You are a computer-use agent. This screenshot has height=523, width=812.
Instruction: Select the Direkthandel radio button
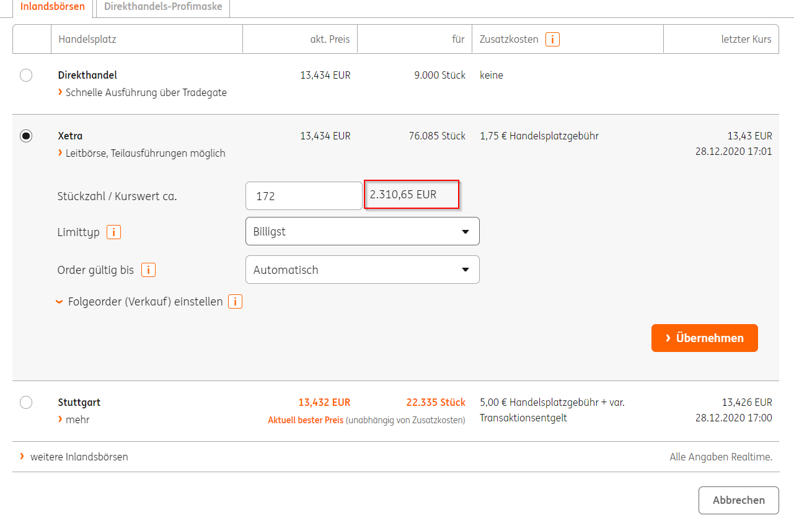click(26, 76)
